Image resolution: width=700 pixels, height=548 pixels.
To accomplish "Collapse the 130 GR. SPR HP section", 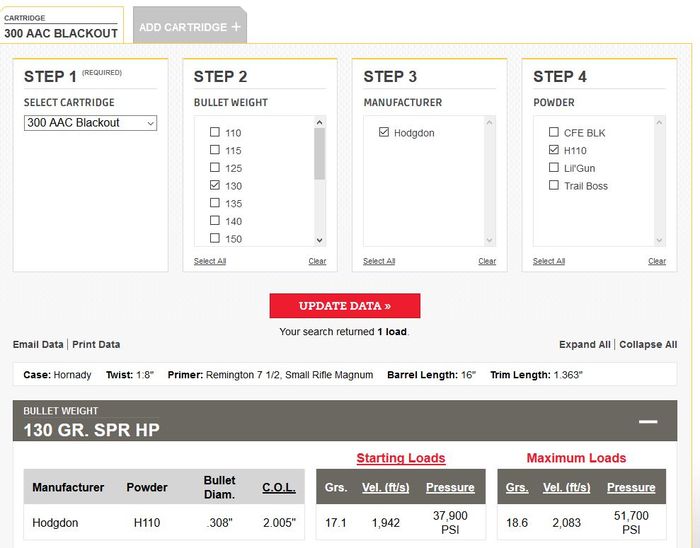I will (x=648, y=422).
